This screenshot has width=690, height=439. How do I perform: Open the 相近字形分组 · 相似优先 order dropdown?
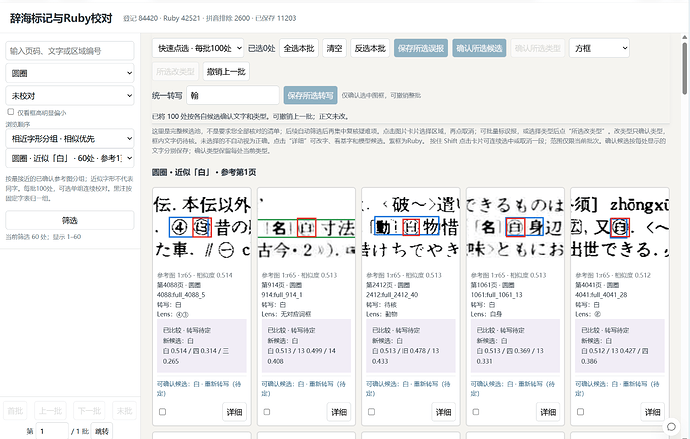[70, 139]
